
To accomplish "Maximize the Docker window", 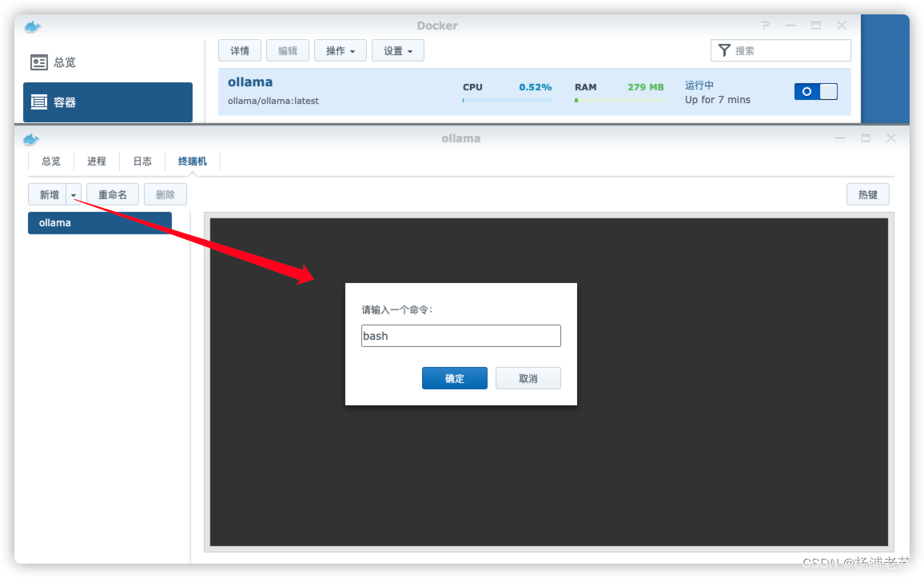I will tap(816, 26).
